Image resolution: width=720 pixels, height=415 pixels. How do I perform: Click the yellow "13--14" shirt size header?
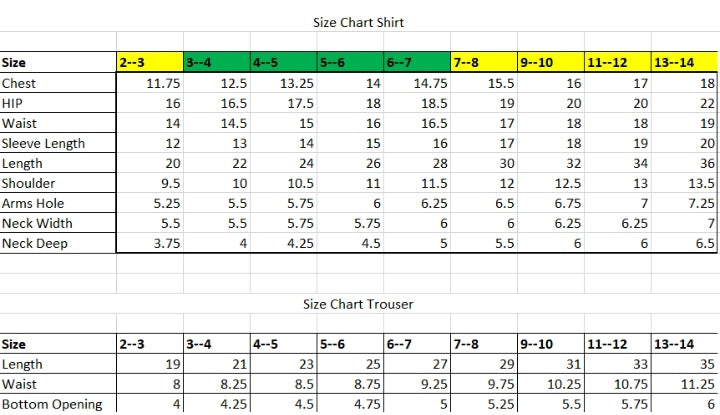684,63
